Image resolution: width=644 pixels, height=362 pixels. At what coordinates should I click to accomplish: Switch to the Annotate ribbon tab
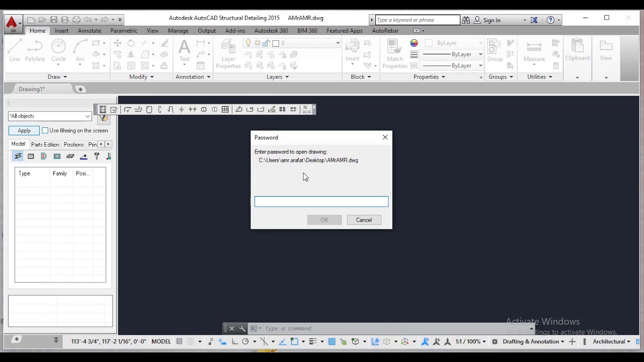click(x=90, y=31)
